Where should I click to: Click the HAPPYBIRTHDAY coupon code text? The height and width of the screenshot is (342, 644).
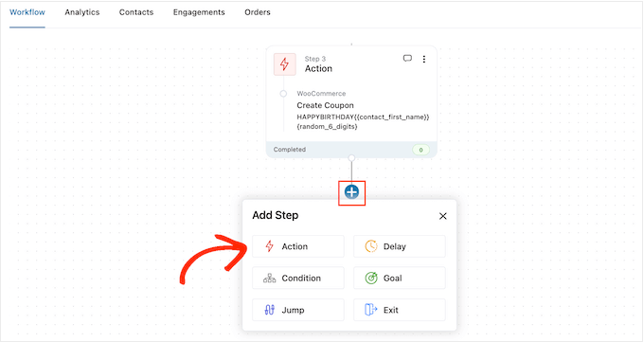[x=363, y=121]
